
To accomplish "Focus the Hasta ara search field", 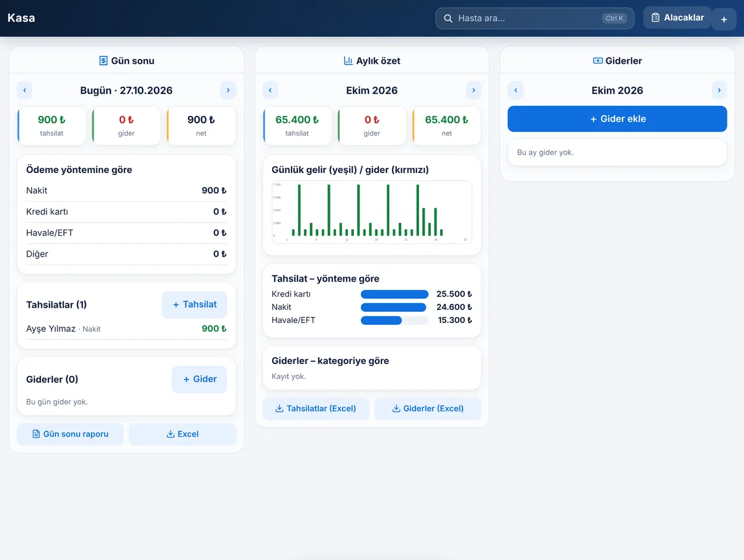I will (535, 19).
